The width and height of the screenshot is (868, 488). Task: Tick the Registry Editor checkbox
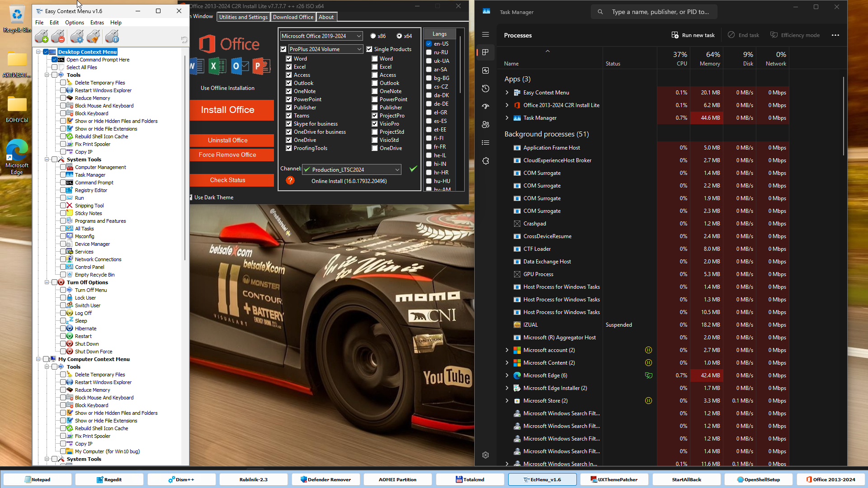[x=63, y=190]
